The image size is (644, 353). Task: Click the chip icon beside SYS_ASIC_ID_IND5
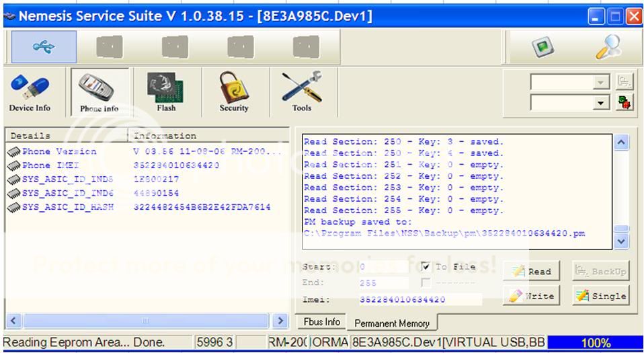click(x=13, y=180)
